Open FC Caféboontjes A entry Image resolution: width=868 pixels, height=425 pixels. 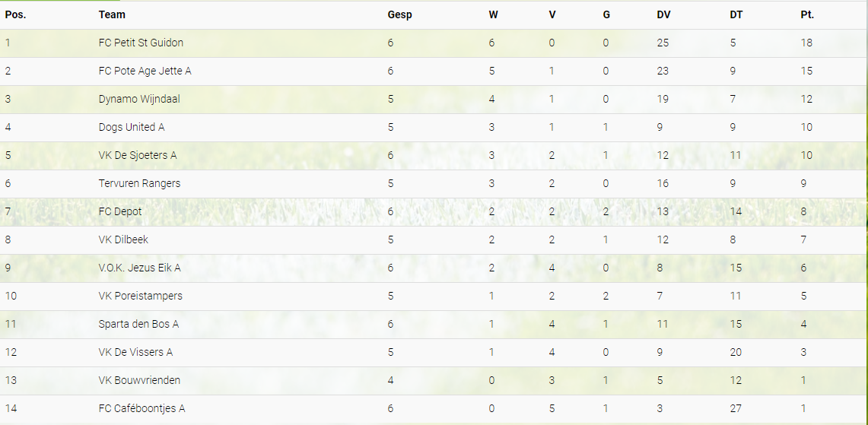tap(141, 408)
